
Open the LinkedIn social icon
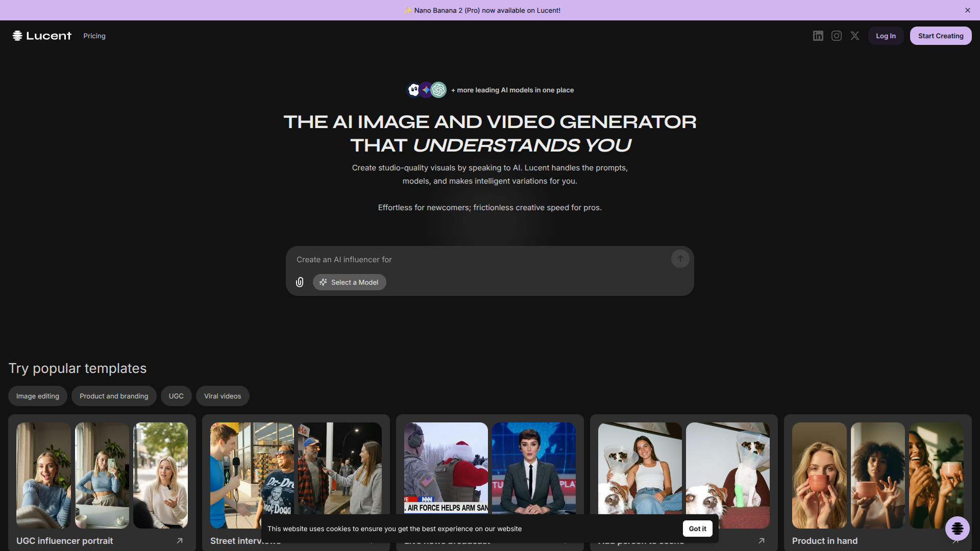pyautogui.click(x=818, y=36)
